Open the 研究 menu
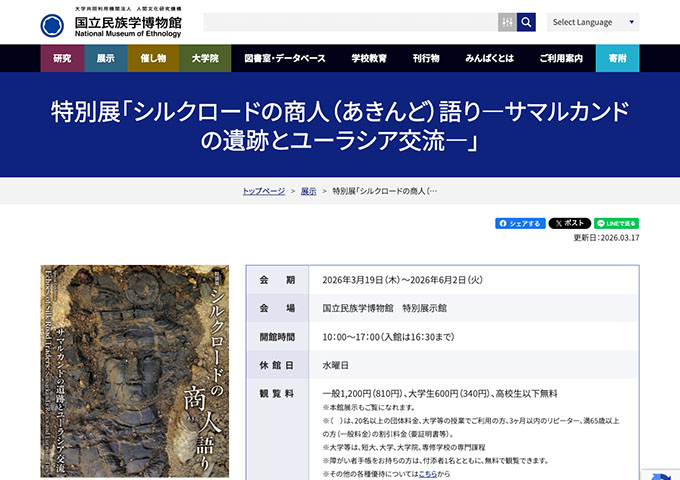 pyautogui.click(x=62, y=58)
